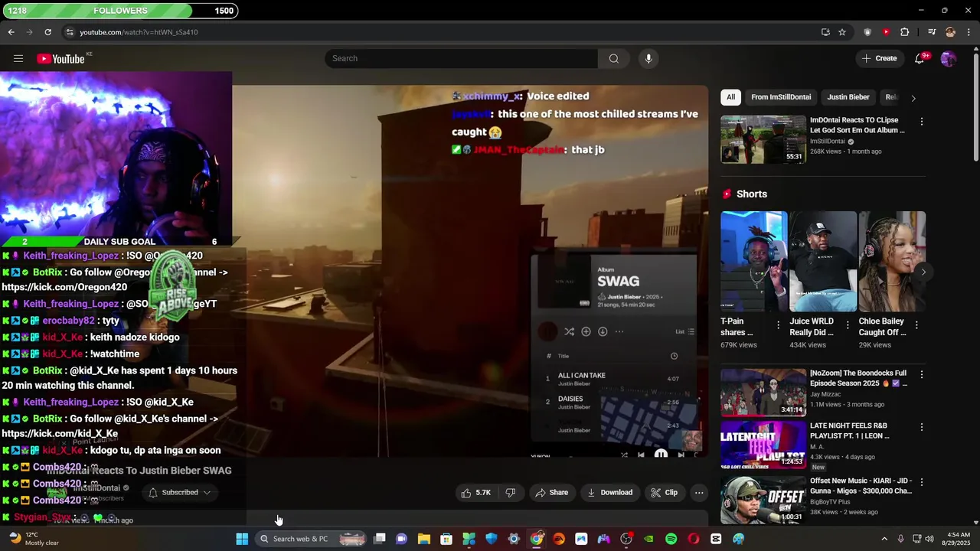Open the red YouTube extension in the Chrome toolbar

886,32
